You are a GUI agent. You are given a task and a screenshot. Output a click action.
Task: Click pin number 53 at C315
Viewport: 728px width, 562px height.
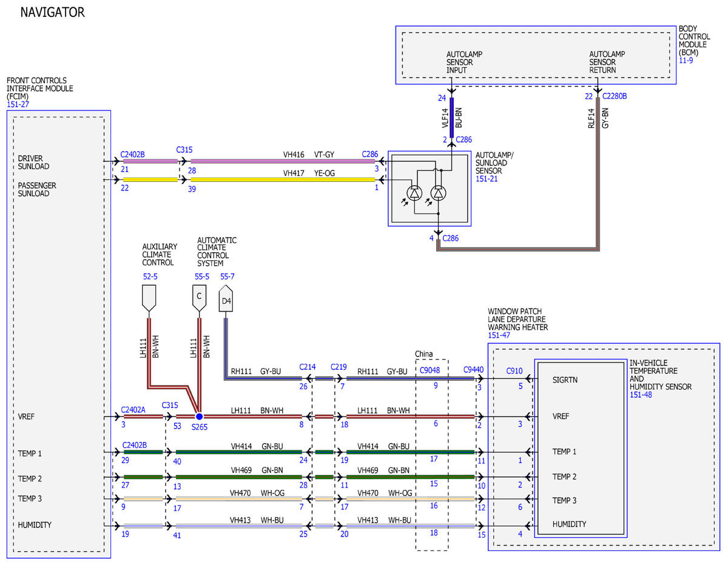coord(177,427)
